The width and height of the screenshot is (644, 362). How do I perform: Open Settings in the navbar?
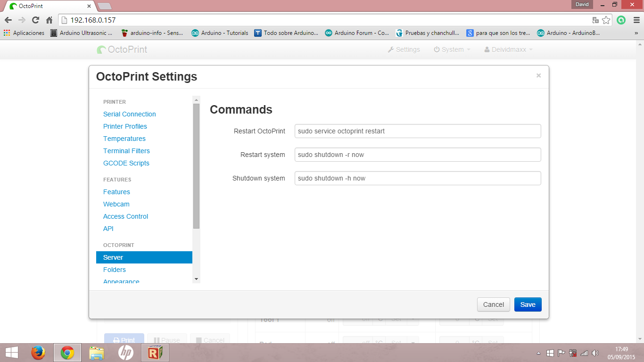(404, 49)
